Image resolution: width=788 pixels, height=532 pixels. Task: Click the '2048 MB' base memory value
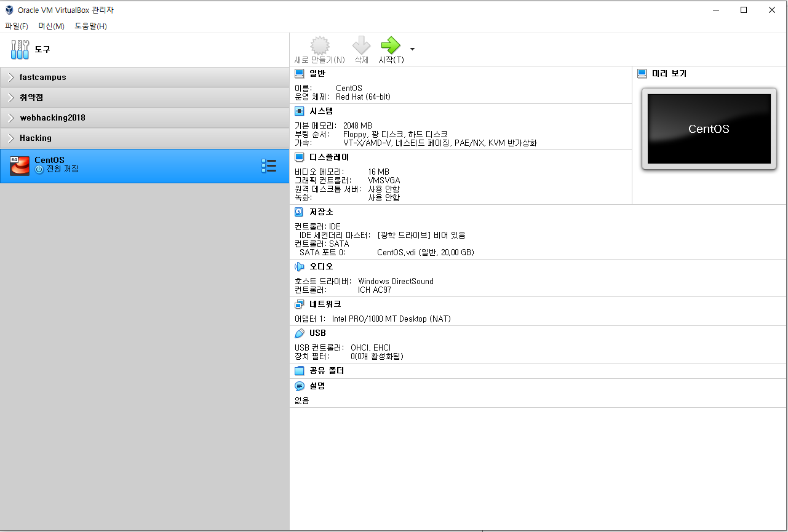(357, 125)
